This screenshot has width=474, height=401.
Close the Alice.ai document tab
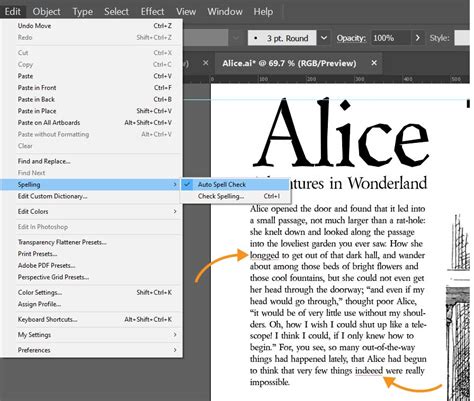(x=374, y=63)
